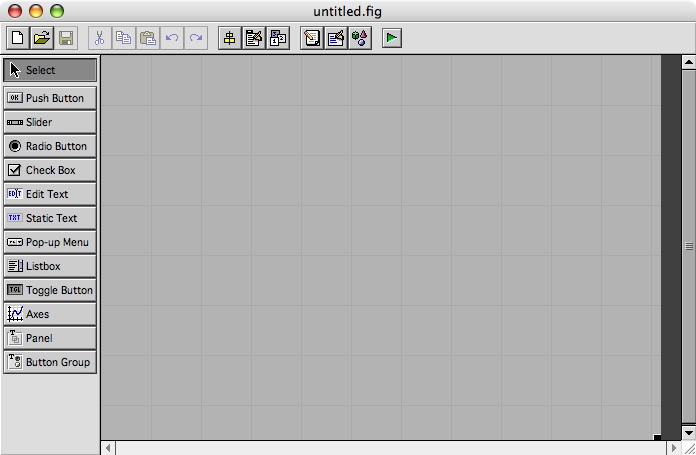Cut selection with the scissors icon
This screenshot has width=696, height=455.
(x=100, y=38)
